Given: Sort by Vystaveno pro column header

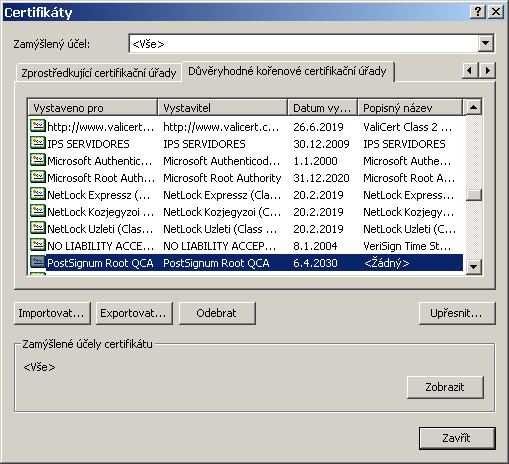Looking at the screenshot, I should tap(92, 108).
